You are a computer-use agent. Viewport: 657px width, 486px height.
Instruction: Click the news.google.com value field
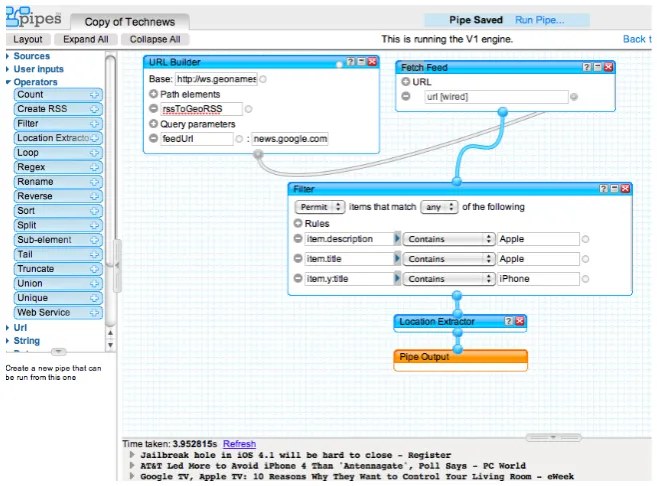[x=290, y=139]
